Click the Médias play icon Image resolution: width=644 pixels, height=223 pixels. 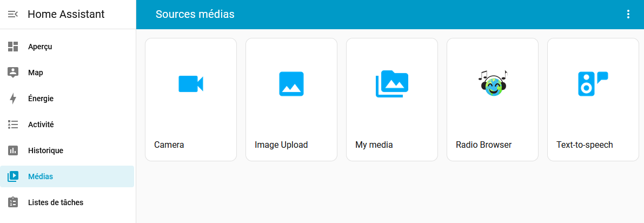pyautogui.click(x=14, y=176)
